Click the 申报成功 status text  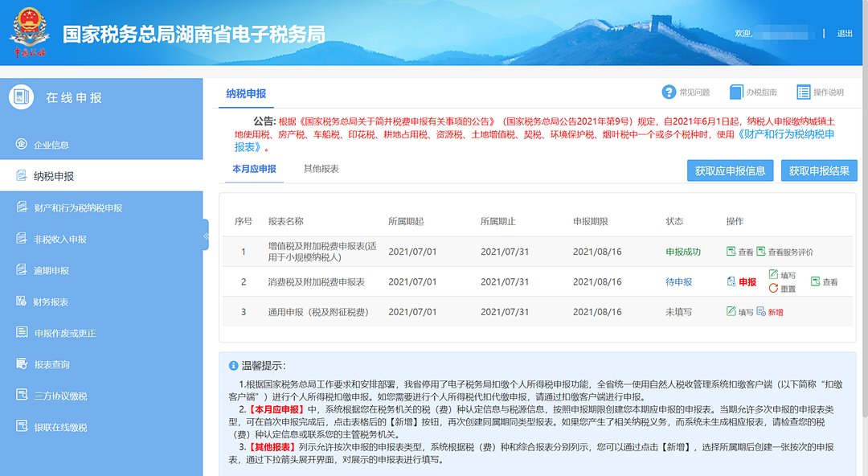[683, 252]
